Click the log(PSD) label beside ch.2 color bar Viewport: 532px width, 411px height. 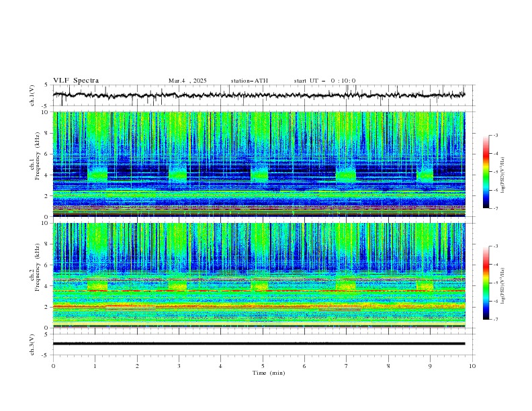(x=502, y=286)
